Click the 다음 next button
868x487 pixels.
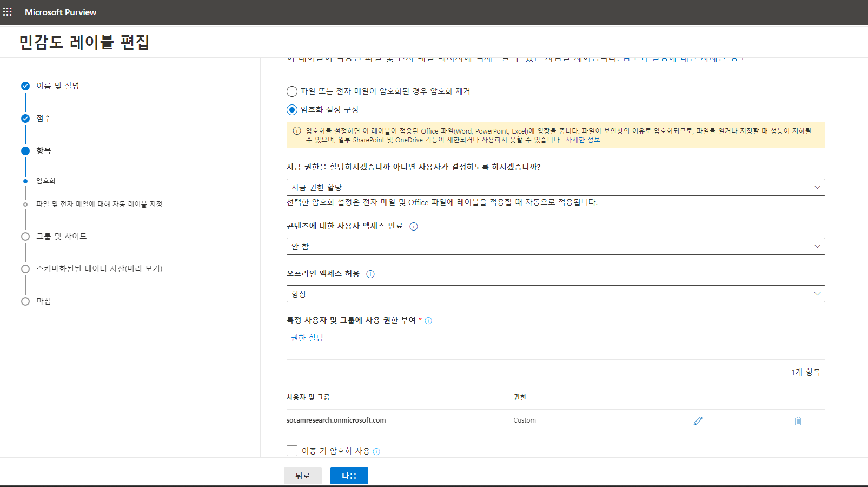349,476
